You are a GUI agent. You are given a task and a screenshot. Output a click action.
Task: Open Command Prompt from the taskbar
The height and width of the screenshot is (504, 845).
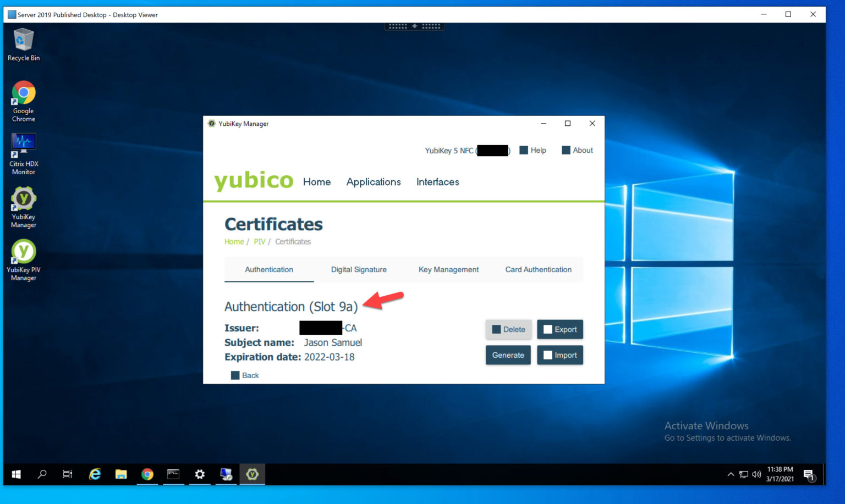coord(173,474)
